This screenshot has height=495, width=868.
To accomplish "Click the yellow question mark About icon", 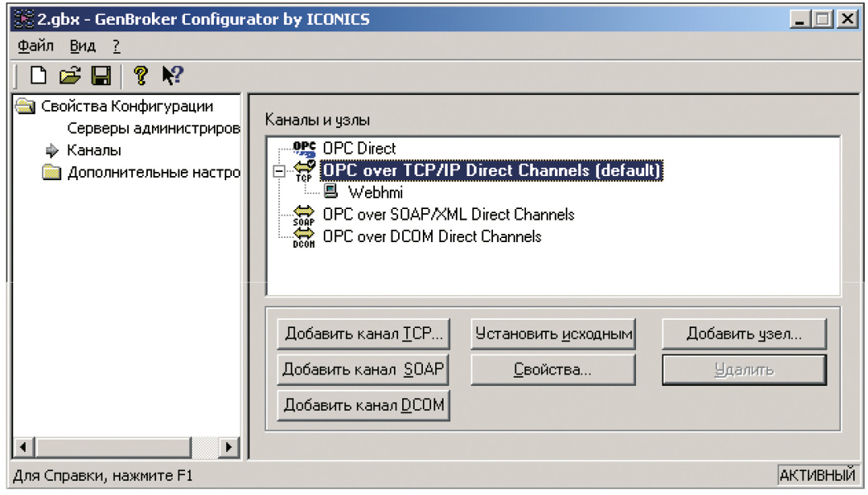I will pyautogui.click(x=140, y=75).
